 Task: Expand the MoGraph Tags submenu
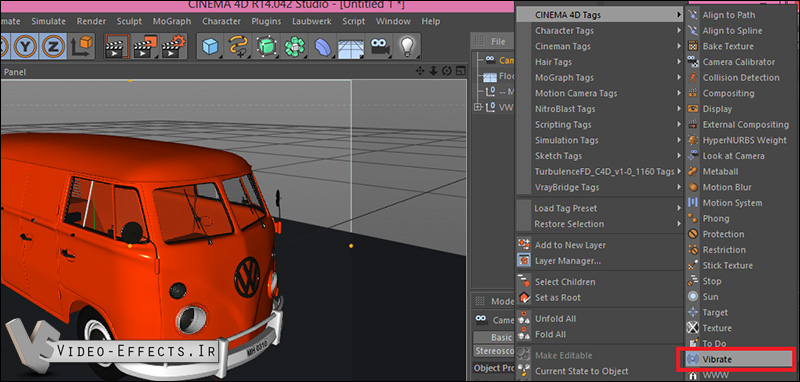(x=600, y=78)
